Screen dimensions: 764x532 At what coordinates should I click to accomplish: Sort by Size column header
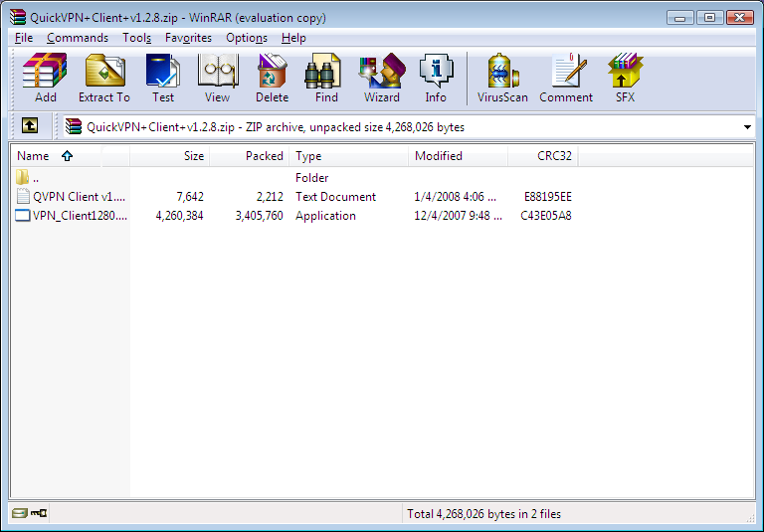169,156
